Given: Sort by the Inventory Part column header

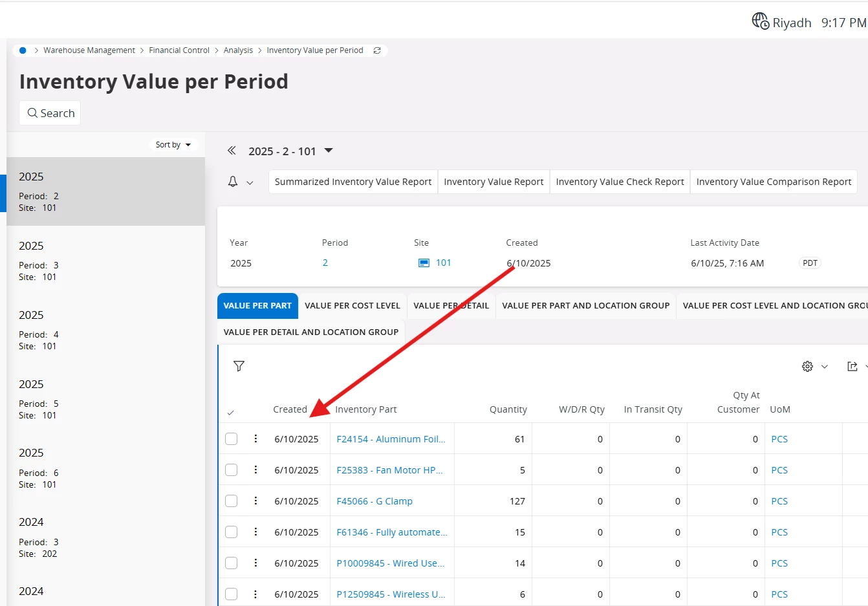Looking at the screenshot, I should tap(366, 409).
